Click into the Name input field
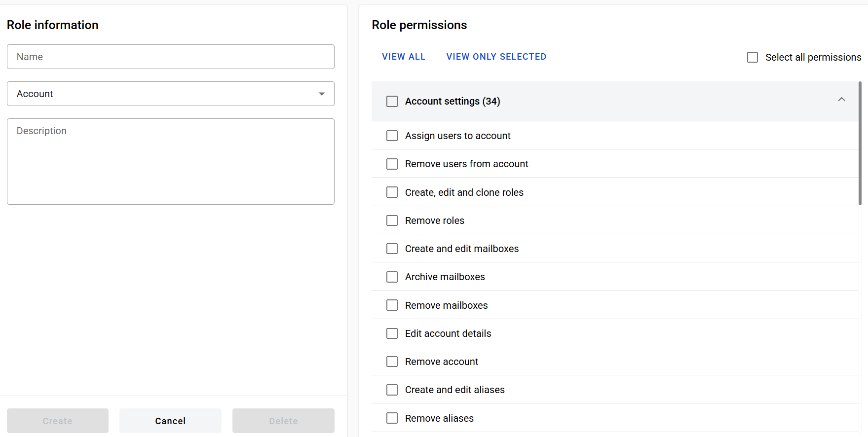The width and height of the screenshot is (868, 437). 170,57
